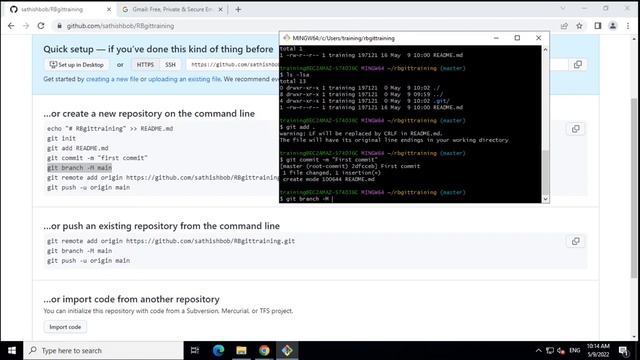The height and width of the screenshot is (360, 640).
Task: Click the repository URL field
Action: click(233, 64)
